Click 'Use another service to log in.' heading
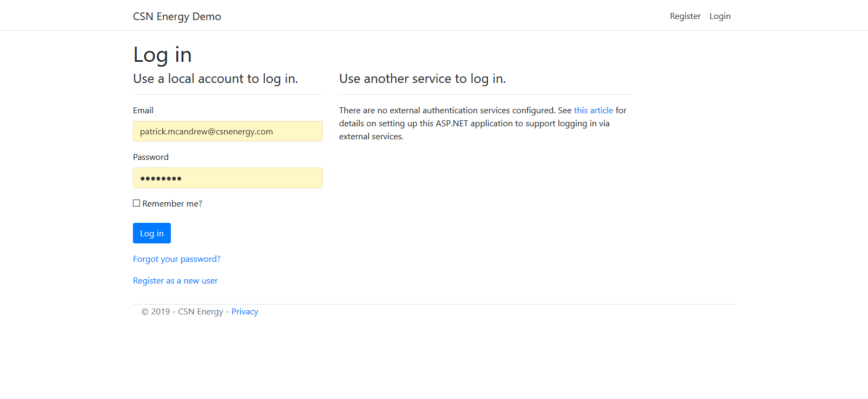Viewport: 868px width, 399px height. [x=422, y=79]
